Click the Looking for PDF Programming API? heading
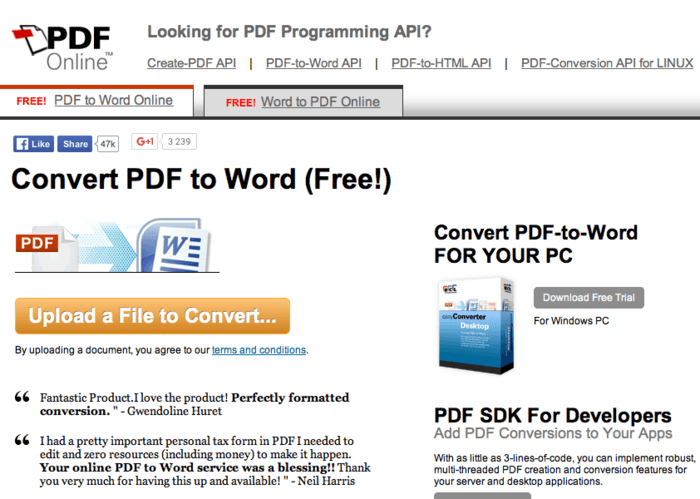 pos(289,32)
